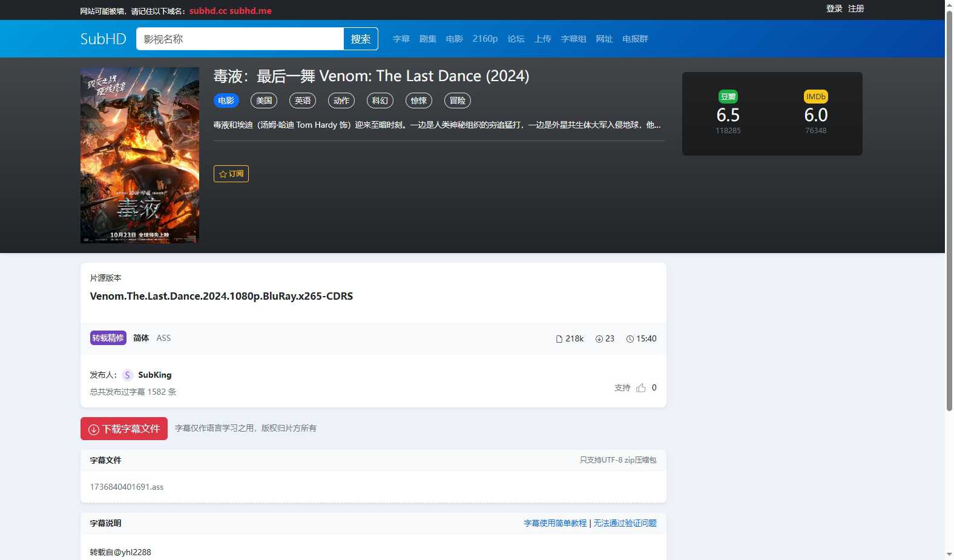Subscribe using the 订阅 star button
This screenshot has width=954, height=560.
[x=231, y=174]
